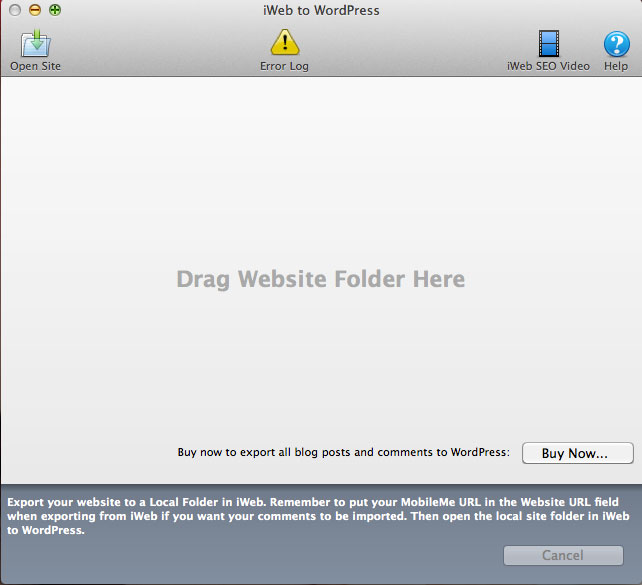Image resolution: width=642 pixels, height=585 pixels.
Task: Click the 'Export your website to a Local Folder' instructions
Action: pyautogui.click(x=318, y=516)
